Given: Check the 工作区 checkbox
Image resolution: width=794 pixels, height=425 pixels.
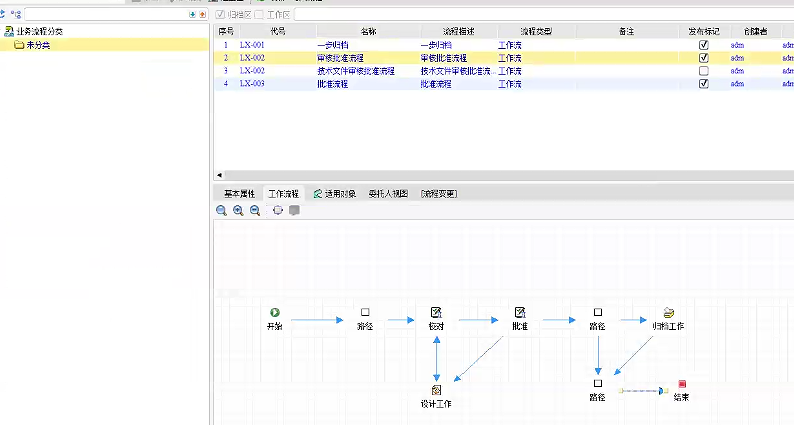Looking at the screenshot, I should 260,15.
